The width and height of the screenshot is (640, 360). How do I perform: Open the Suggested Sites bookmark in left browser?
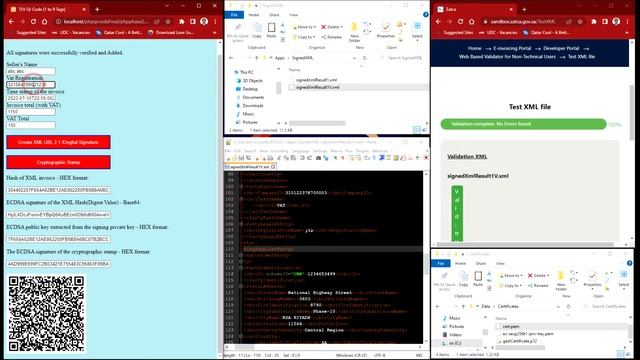click(x=28, y=32)
